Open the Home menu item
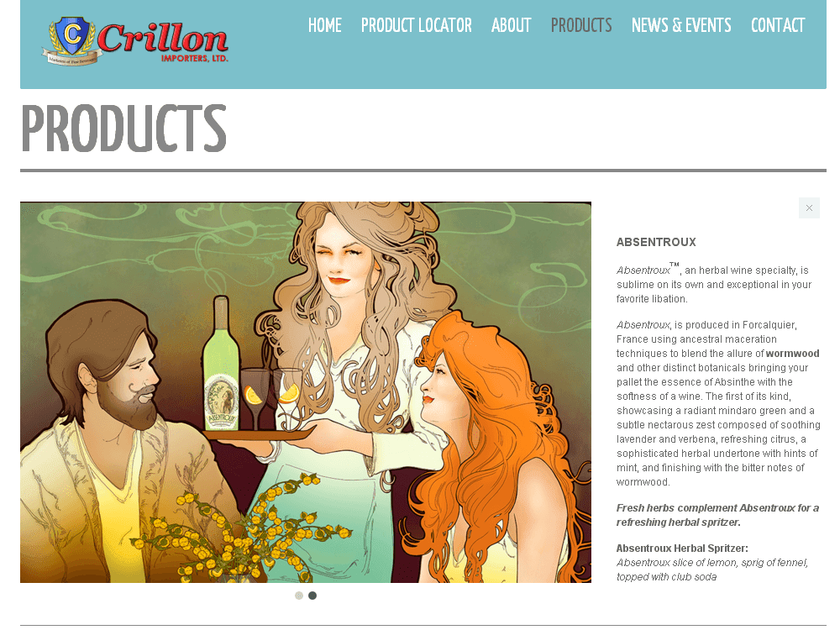This screenshot has width=840, height=630. 324,25
